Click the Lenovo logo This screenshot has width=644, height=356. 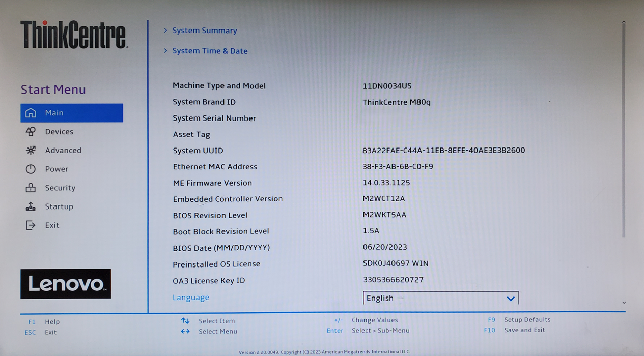[x=66, y=284]
